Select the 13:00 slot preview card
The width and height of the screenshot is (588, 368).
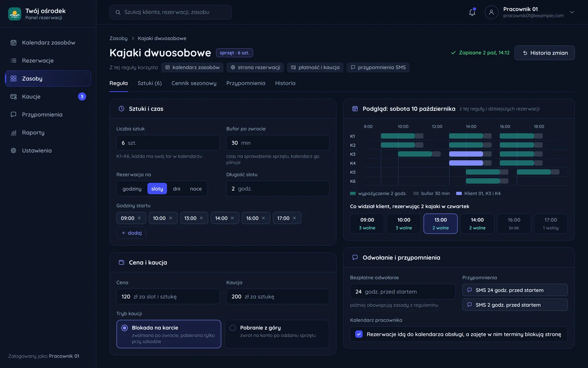pos(441,224)
